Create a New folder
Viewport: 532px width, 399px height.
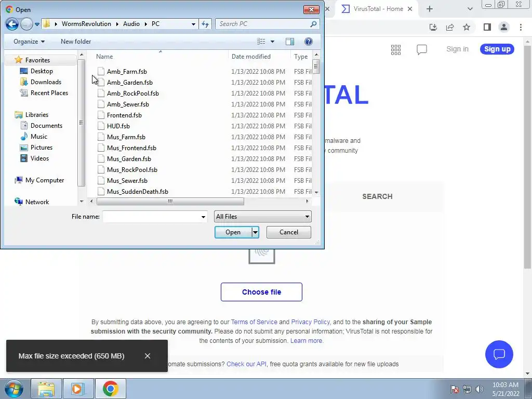76,42
